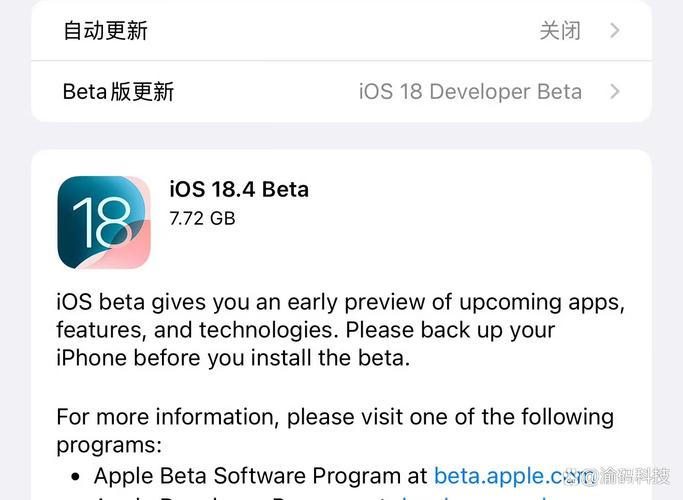This screenshot has height=500, width=683.
Task: Tap the bullet point before Apple Beta Software
Action: pyautogui.click(x=75, y=476)
